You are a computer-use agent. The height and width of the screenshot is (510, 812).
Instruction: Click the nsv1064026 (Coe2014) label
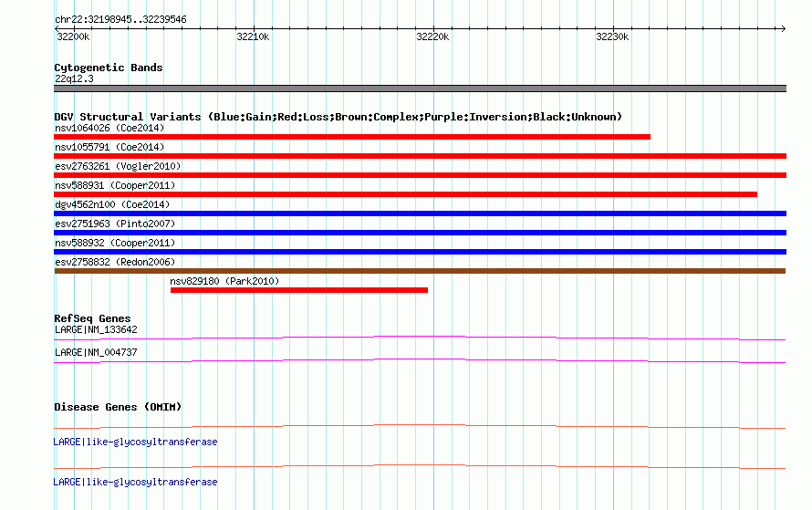109,128
